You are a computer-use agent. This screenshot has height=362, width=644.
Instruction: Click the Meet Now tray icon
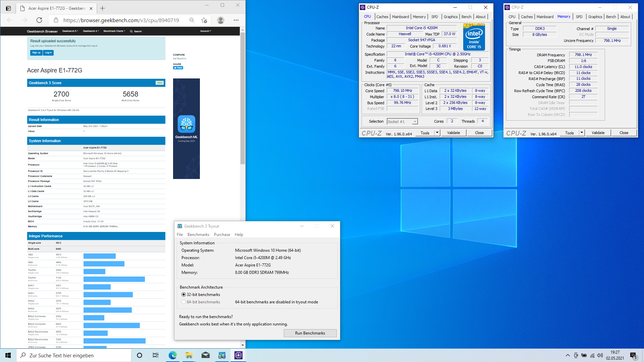pos(576,355)
